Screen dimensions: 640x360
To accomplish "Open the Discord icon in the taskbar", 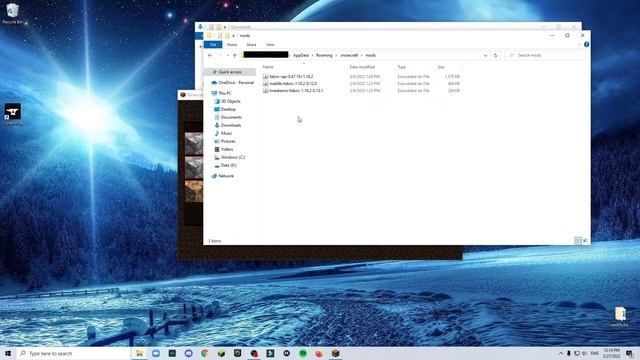I will click(x=188, y=353).
